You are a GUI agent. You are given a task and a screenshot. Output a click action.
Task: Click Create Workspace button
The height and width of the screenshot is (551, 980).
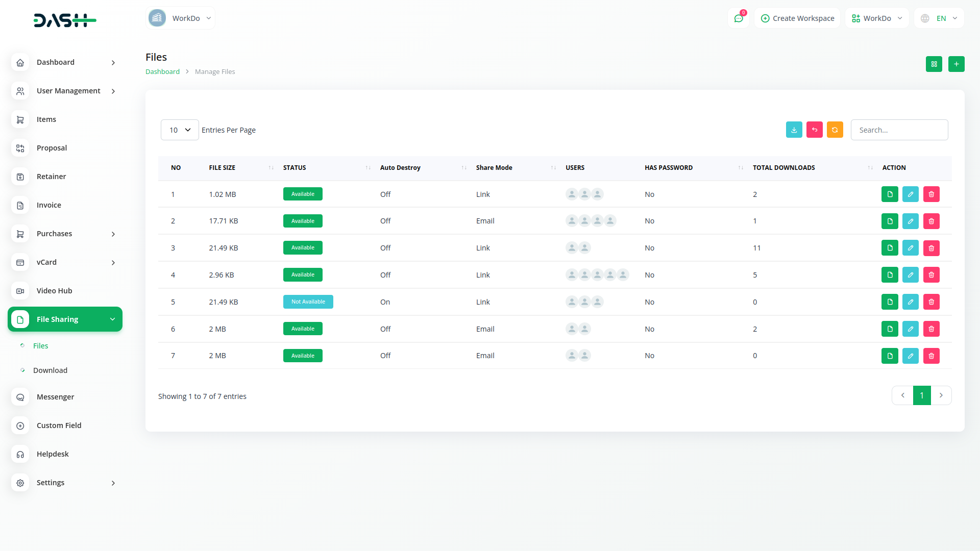point(797,18)
